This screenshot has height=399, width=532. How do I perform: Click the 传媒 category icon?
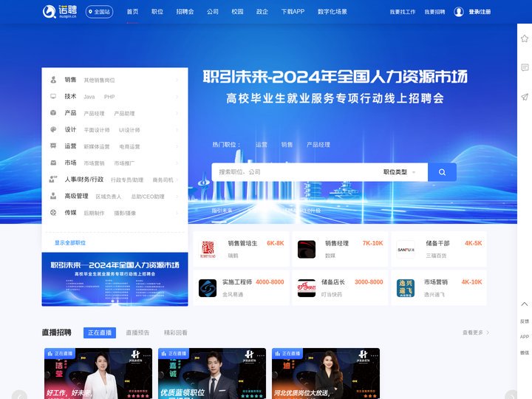pyautogui.click(x=53, y=212)
